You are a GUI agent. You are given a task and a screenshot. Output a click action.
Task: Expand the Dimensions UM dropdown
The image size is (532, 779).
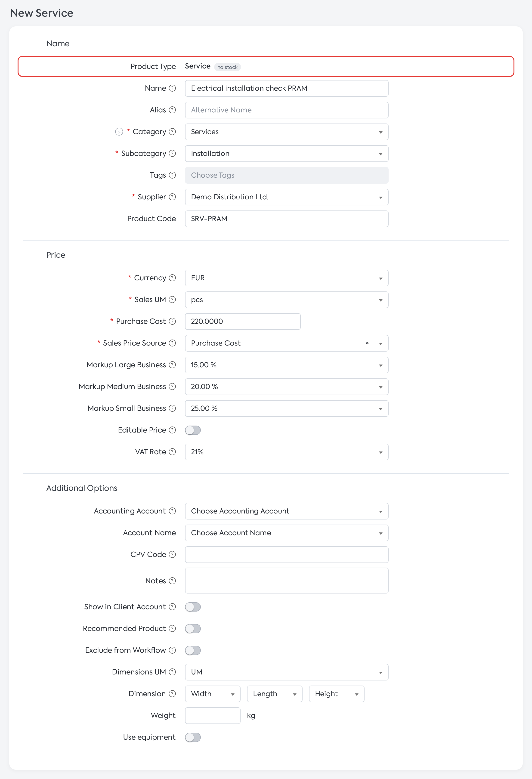point(287,672)
